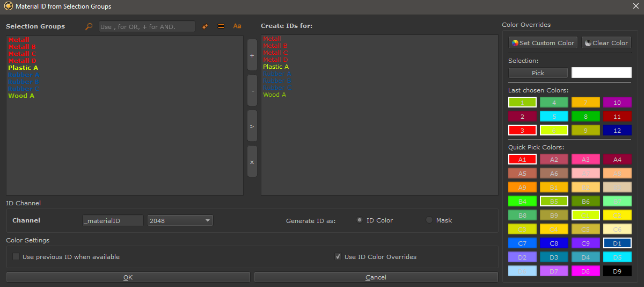Viewport: 644px width, 287px height.
Task: Open the 2048 resolution dropdown
Action: click(x=180, y=220)
